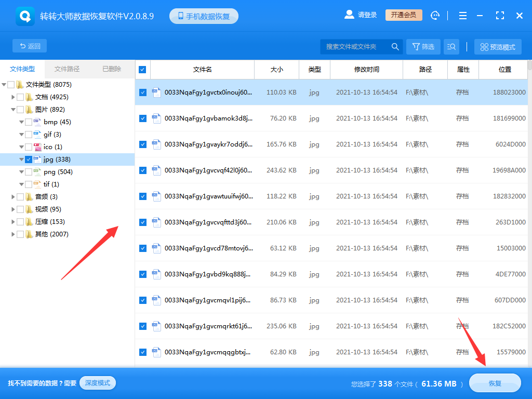Collapse the 图片 (892) tree node
Image resolution: width=532 pixels, height=399 pixels.
point(13,110)
